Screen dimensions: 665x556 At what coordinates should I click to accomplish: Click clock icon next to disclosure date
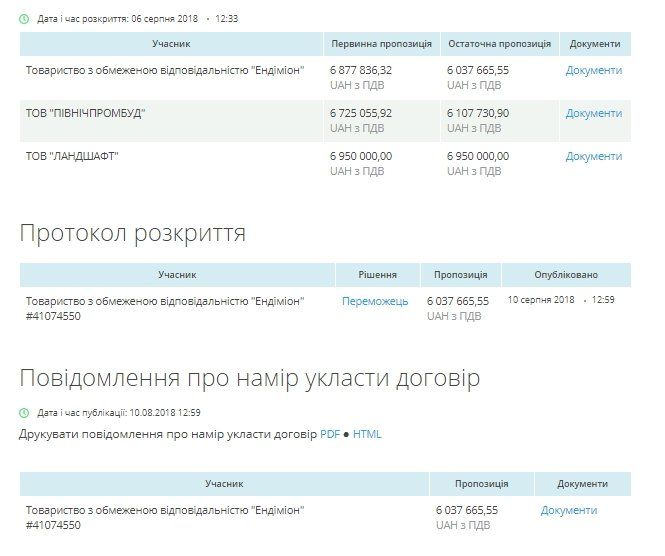[25, 19]
